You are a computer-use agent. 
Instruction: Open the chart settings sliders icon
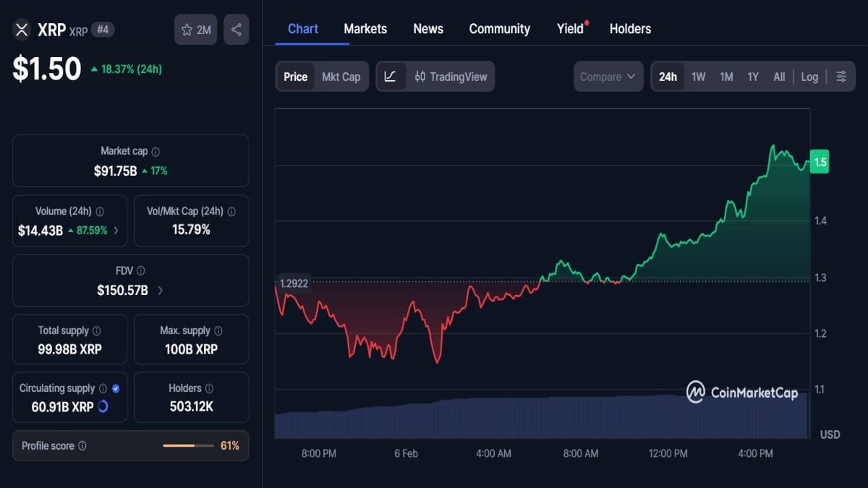(841, 77)
